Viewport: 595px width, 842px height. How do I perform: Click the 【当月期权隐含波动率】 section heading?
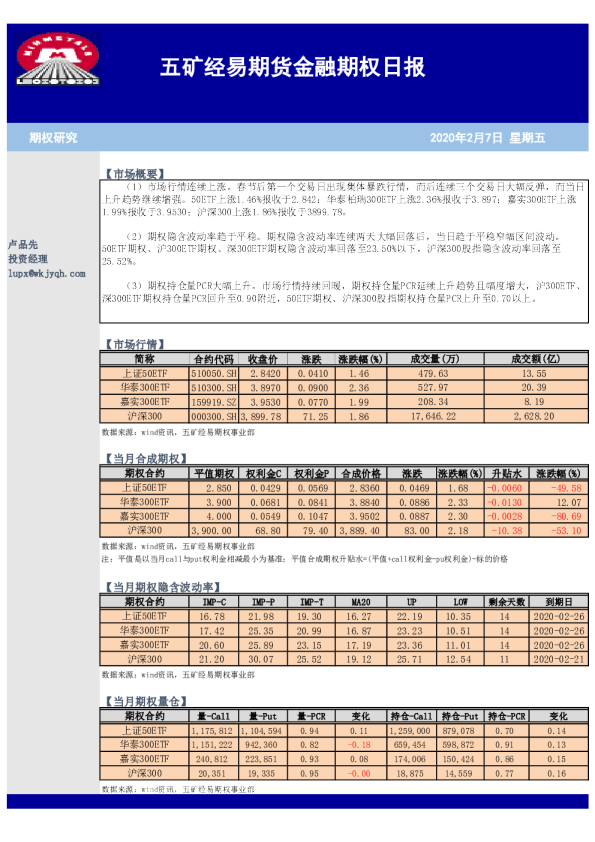162,587
